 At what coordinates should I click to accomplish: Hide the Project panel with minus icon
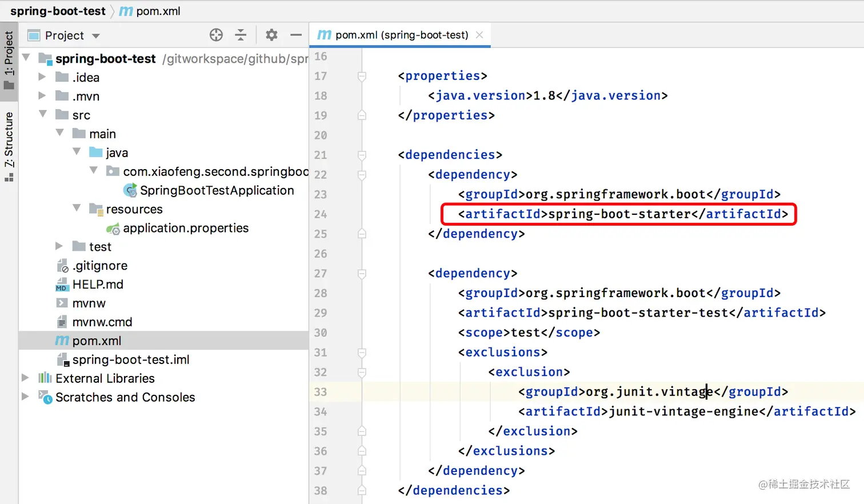pyautogui.click(x=296, y=35)
